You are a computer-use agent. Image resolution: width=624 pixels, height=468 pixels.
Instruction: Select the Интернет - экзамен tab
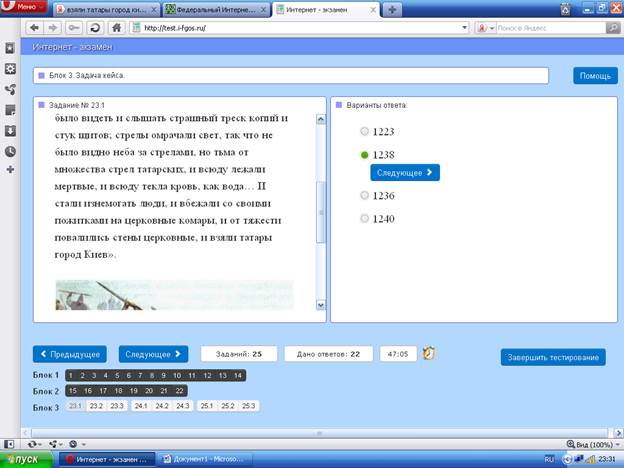(x=326, y=10)
